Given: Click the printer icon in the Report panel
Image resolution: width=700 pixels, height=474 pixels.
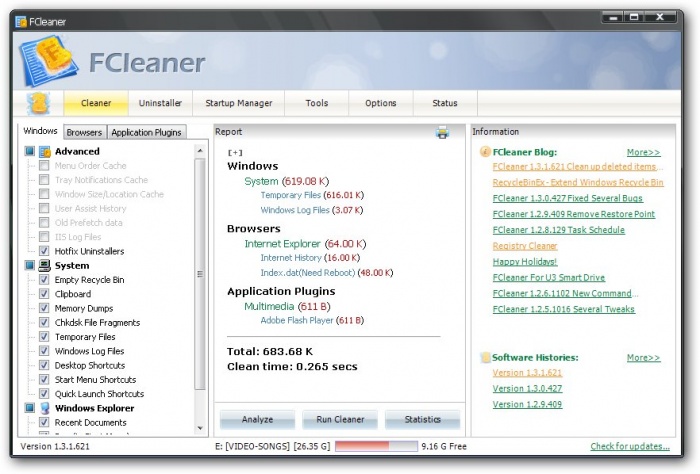Looking at the screenshot, I should click(x=442, y=133).
